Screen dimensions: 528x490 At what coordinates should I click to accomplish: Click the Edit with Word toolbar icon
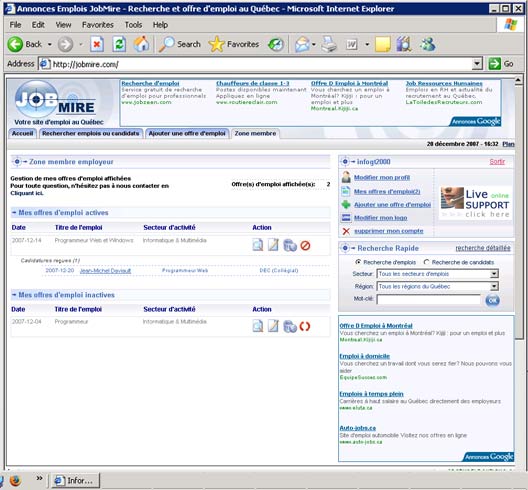click(x=352, y=44)
